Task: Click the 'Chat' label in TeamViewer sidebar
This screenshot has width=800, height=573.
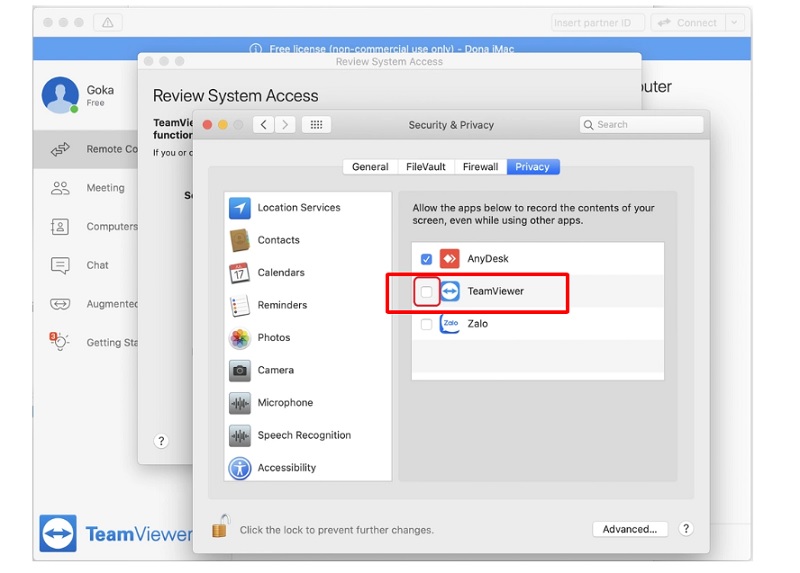Action: [97, 265]
